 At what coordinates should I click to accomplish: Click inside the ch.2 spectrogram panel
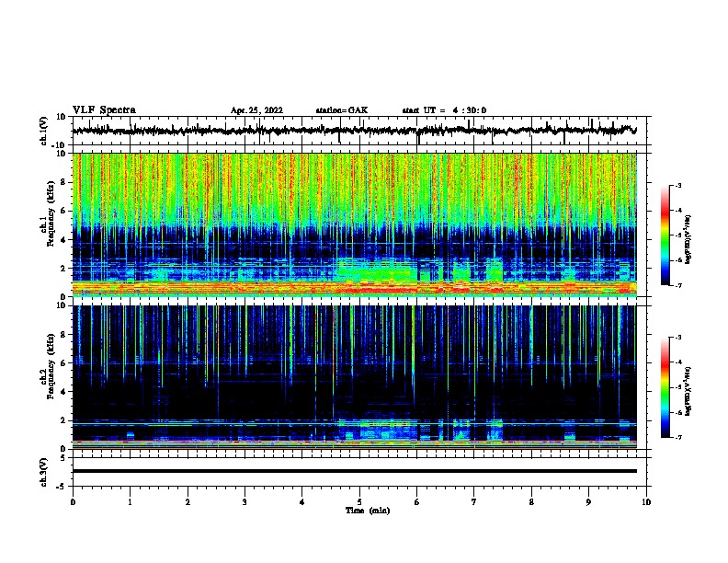(355, 377)
